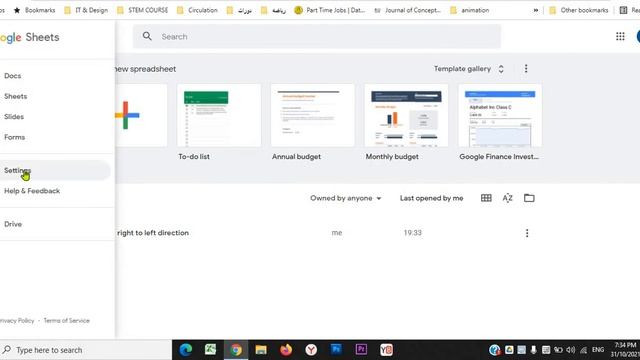Image resolution: width=640 pixels, height=360 pixels.
Task: Open the file picker folder icon
Action: 529,198
